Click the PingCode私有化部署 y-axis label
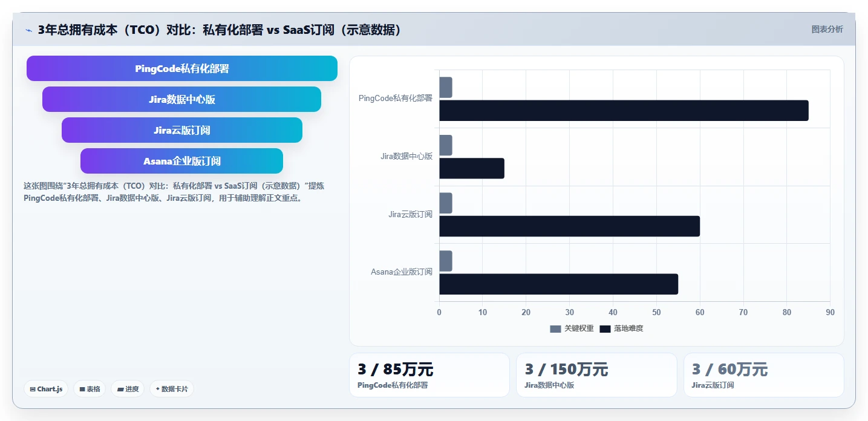 tap(396, 98)
